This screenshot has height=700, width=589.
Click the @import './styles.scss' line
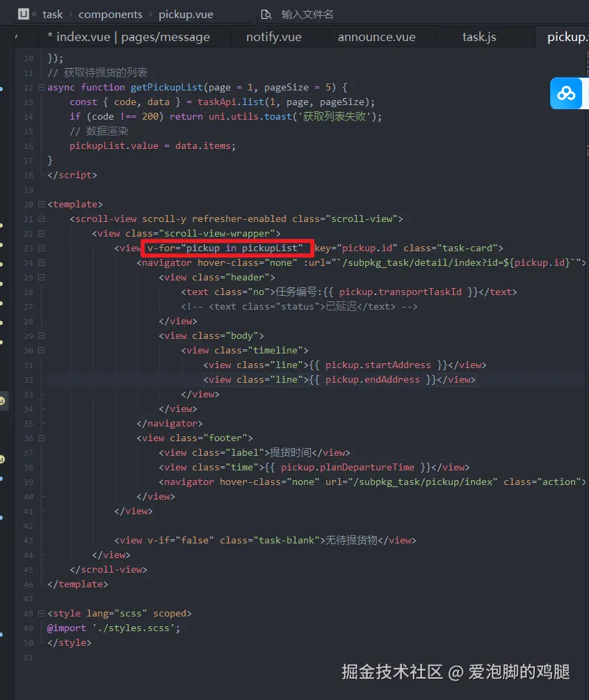point(113,628)
